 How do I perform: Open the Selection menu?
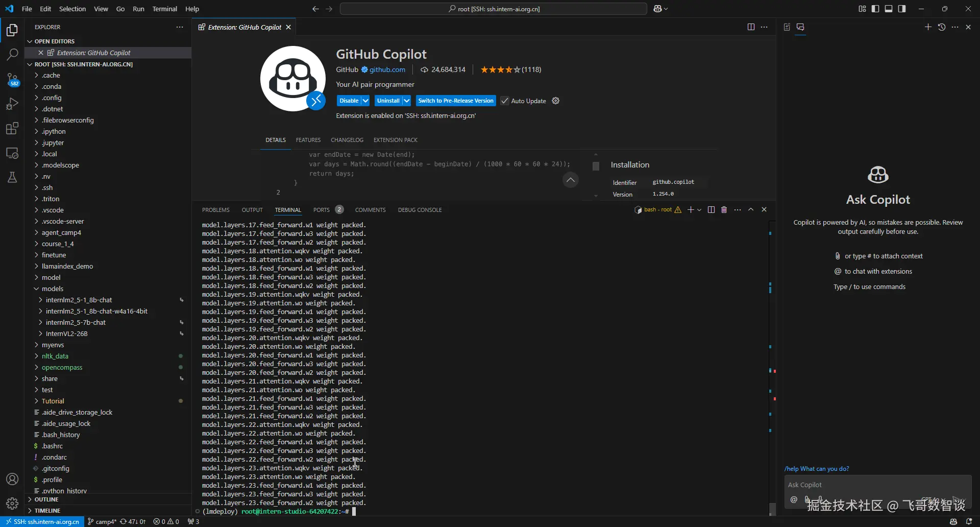pyautogui.click(x=72, y=9)
